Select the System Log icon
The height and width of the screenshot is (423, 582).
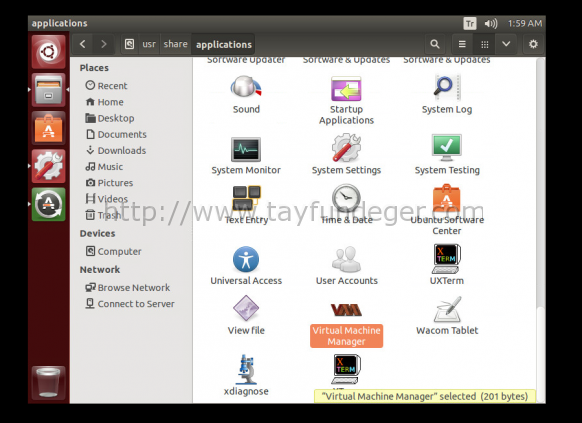[447, 88]
